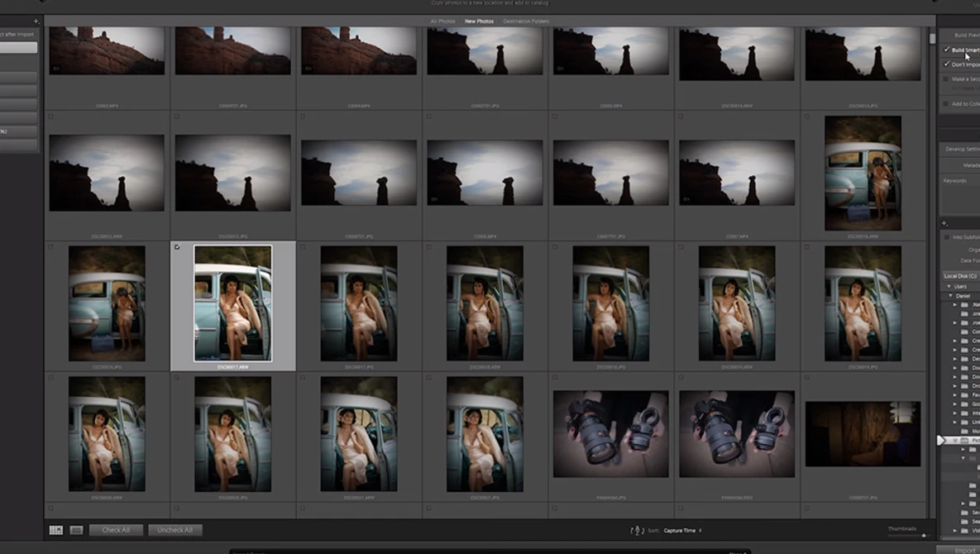Select the DSC00021.JPG car portrait thumbnail
Screen dimensions: 980x554
click(x=485, y=434)
